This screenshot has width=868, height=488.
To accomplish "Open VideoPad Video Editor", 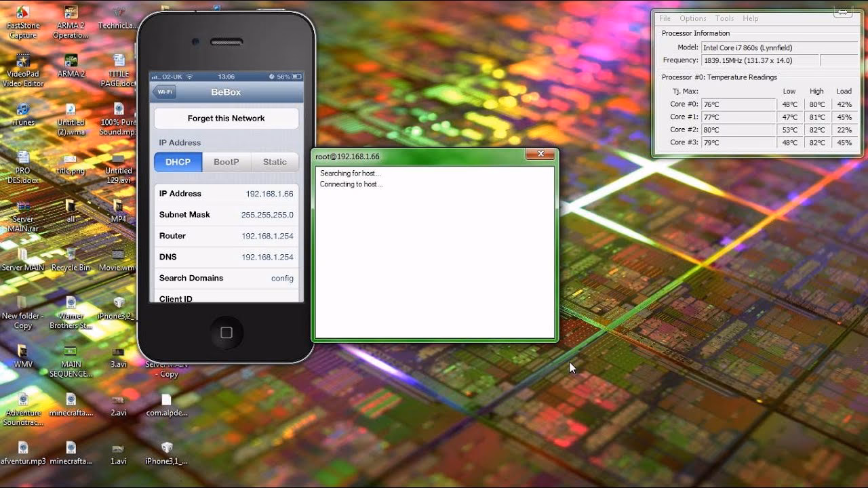I will (x=22, y=64).
